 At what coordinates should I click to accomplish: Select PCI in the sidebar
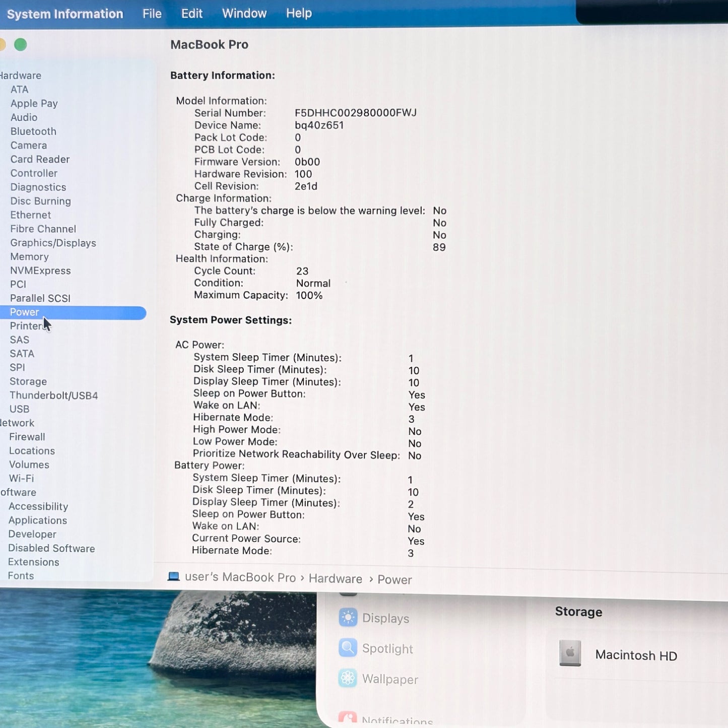pos(18,284)
